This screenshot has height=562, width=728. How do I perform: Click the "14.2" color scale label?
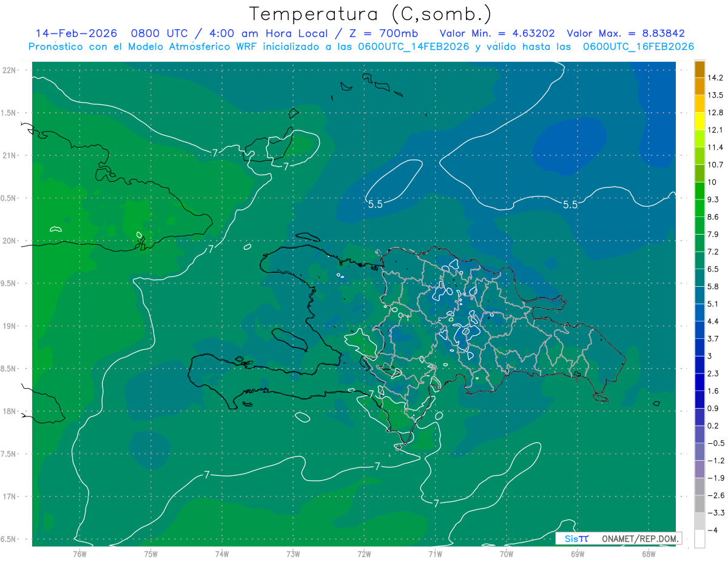[716, 78]
